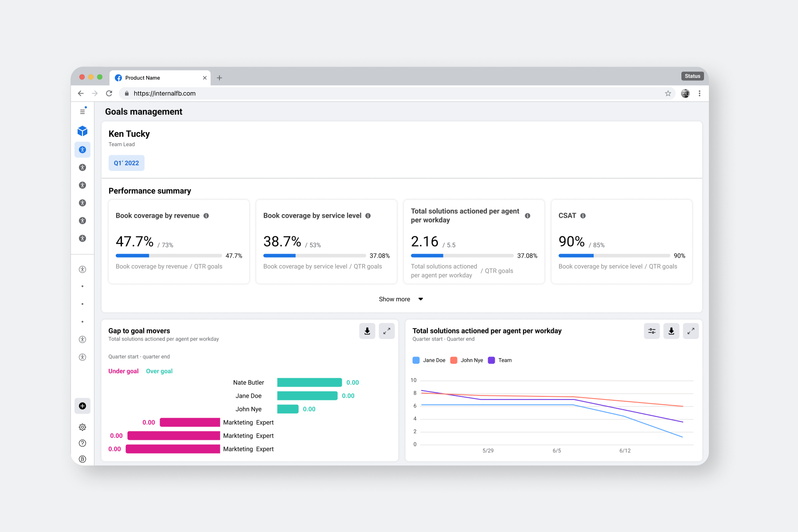Click the Team Lead subtitle
Image resolution: width=798 pixels, height=532 pixels.
pos(121,145)
